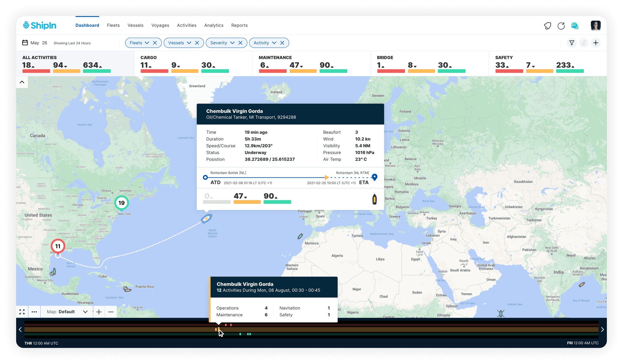Remove the Fleets filter chip
Screen dimensions: 623x364
coord(155,43)
